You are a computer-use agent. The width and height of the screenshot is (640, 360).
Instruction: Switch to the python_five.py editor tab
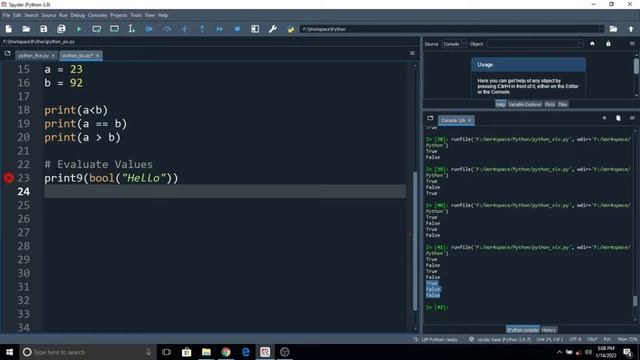tap(33, 56)
